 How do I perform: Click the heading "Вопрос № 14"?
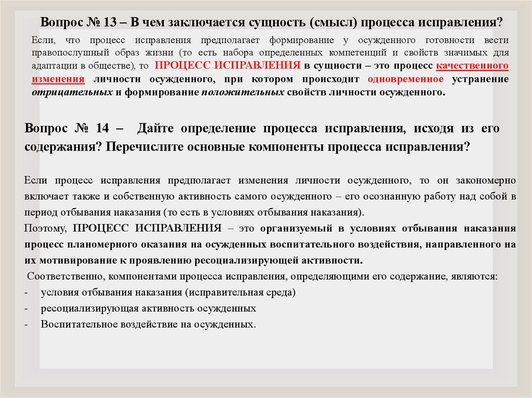pos(67,128)
